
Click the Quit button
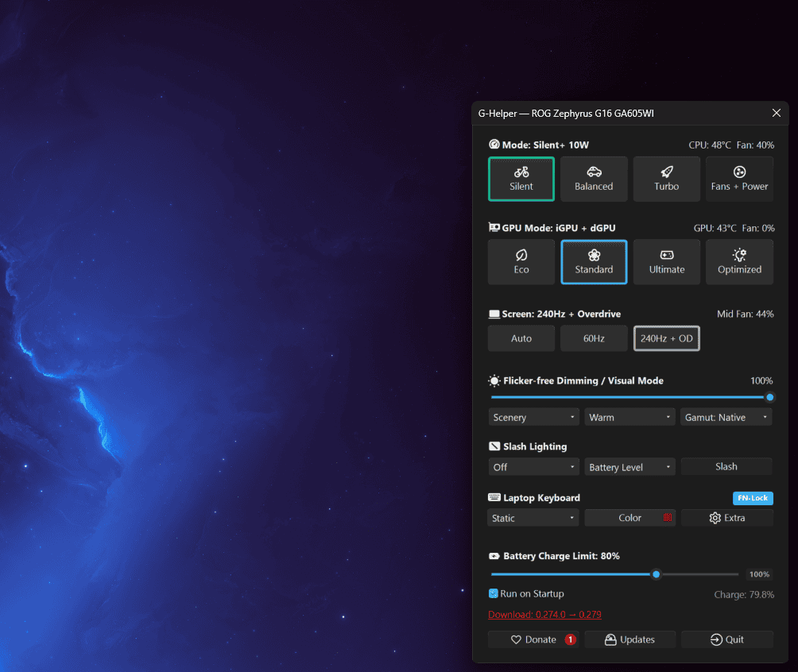[726, 639]
